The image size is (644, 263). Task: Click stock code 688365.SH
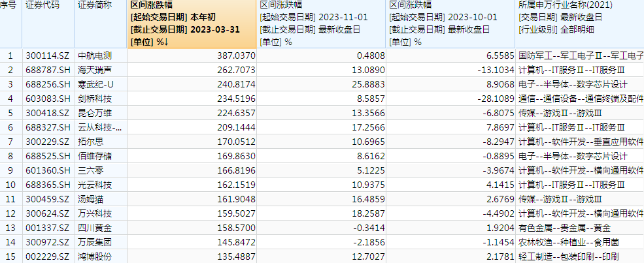48,185
